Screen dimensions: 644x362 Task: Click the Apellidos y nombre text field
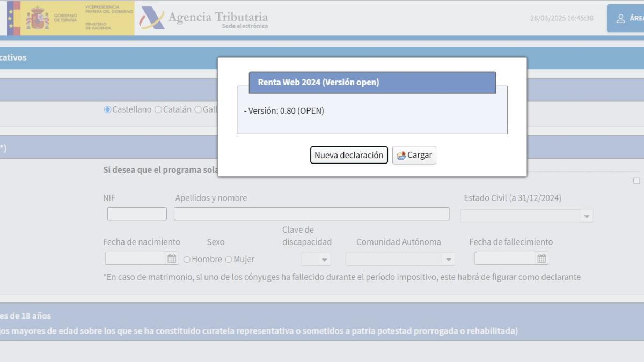[x=311, y=213]
